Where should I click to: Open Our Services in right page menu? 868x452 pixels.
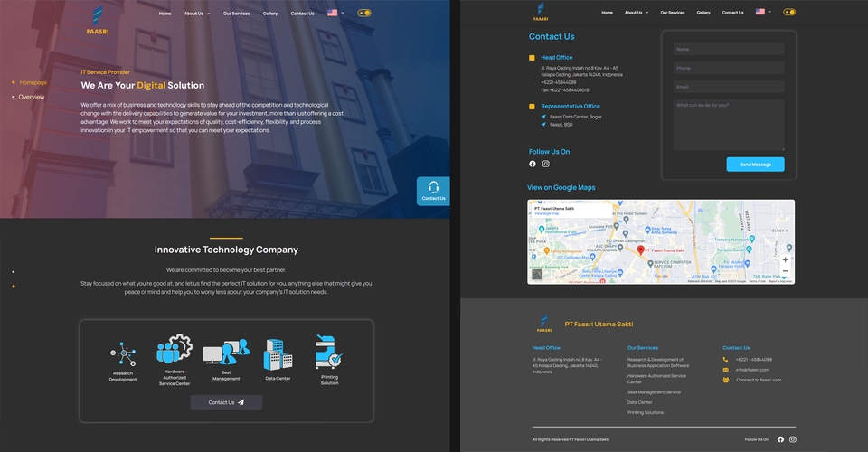pyautogui.click(x=673, y=12)
